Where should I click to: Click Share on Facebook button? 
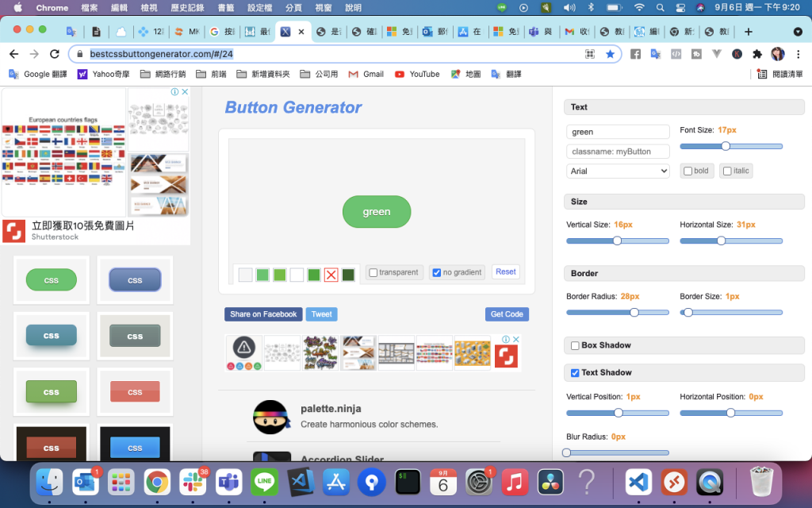(263, 314)
